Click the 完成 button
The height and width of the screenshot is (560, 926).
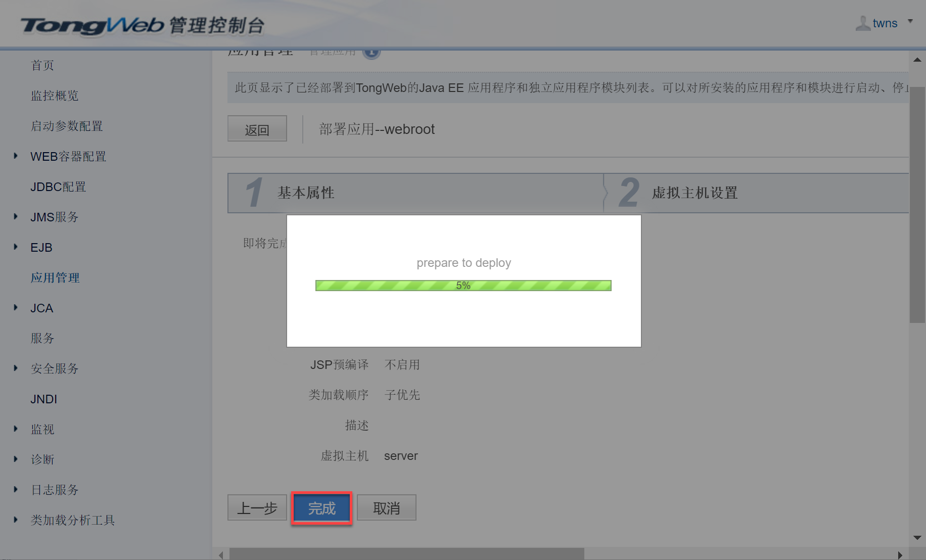click(321, 508)
